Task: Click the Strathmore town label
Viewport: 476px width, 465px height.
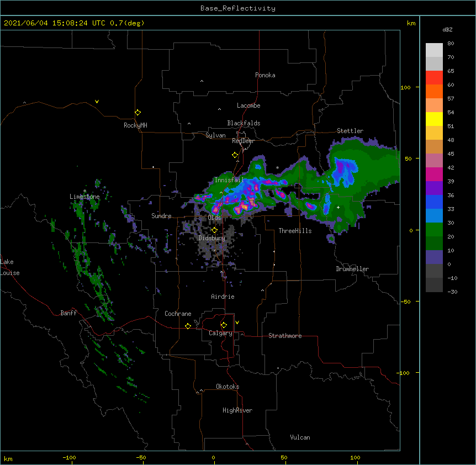Action: point(285,336)
